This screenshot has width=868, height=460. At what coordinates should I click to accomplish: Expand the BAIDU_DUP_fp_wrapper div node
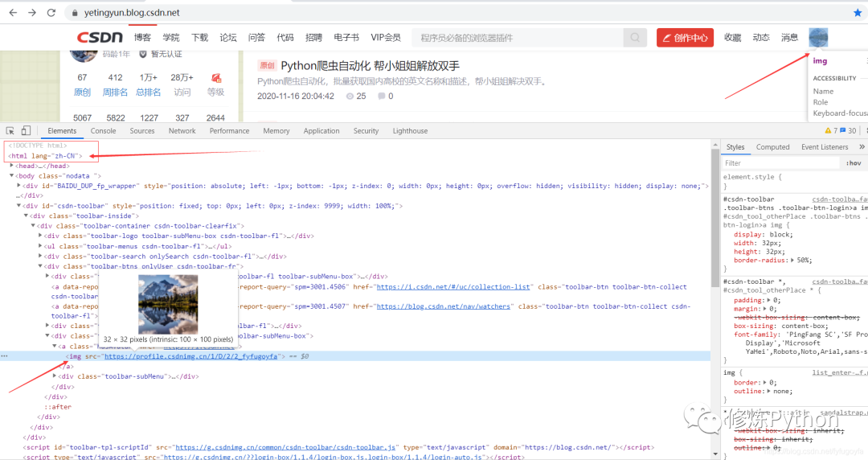click(18, 186)
